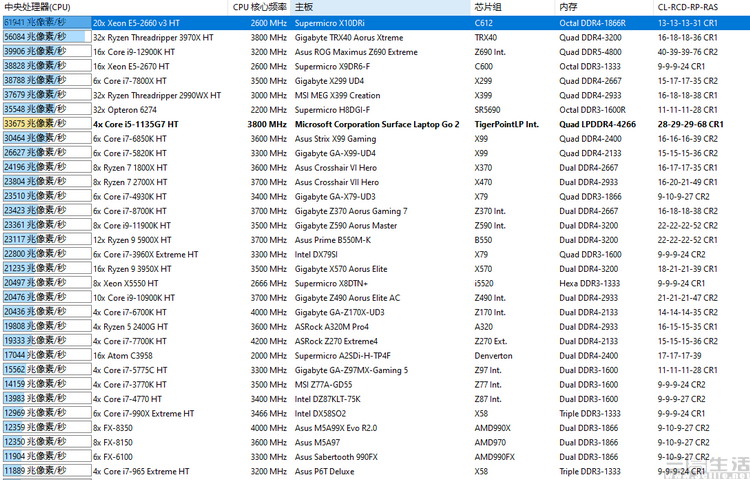Select the 6x Core i7-7800X HT entry
Screen dimensions: 750x480
[x=130, y=81]
